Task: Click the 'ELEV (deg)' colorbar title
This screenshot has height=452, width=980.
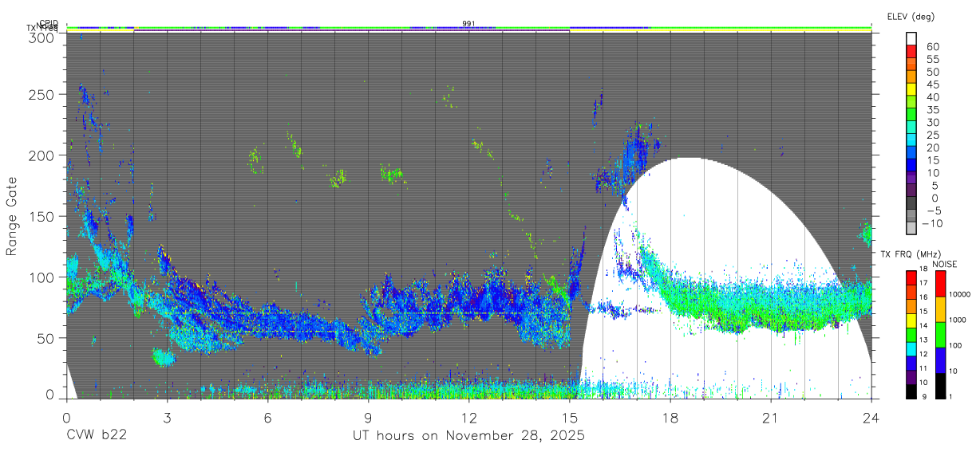Action: 911,16
